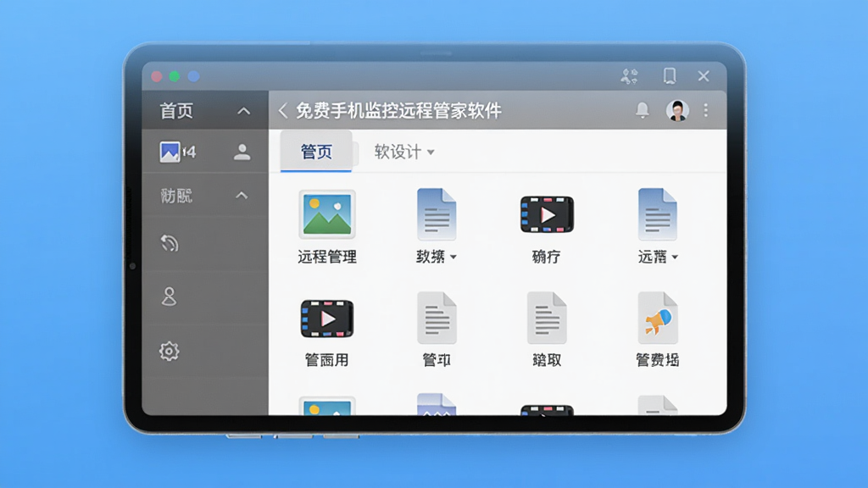Open the blue document icon above the 敦摒 label
The image size is (868, 488).
click(x=437, y=214)
